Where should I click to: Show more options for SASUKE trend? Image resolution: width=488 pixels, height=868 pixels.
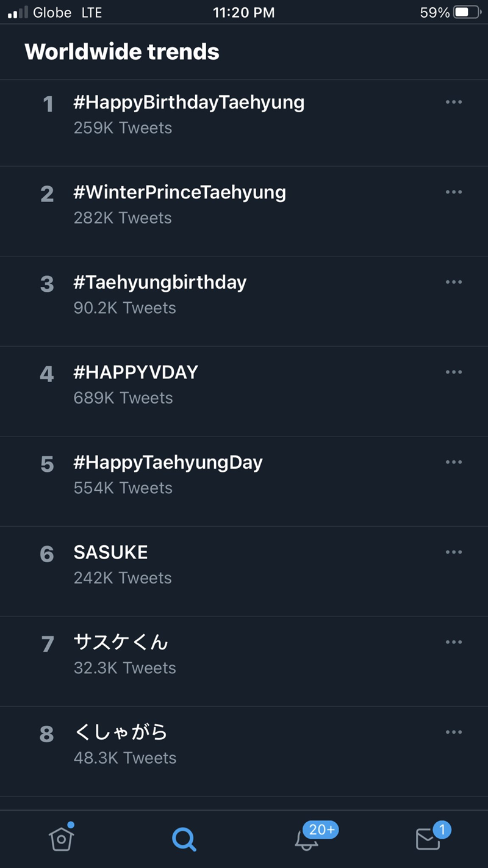[454, 552]
